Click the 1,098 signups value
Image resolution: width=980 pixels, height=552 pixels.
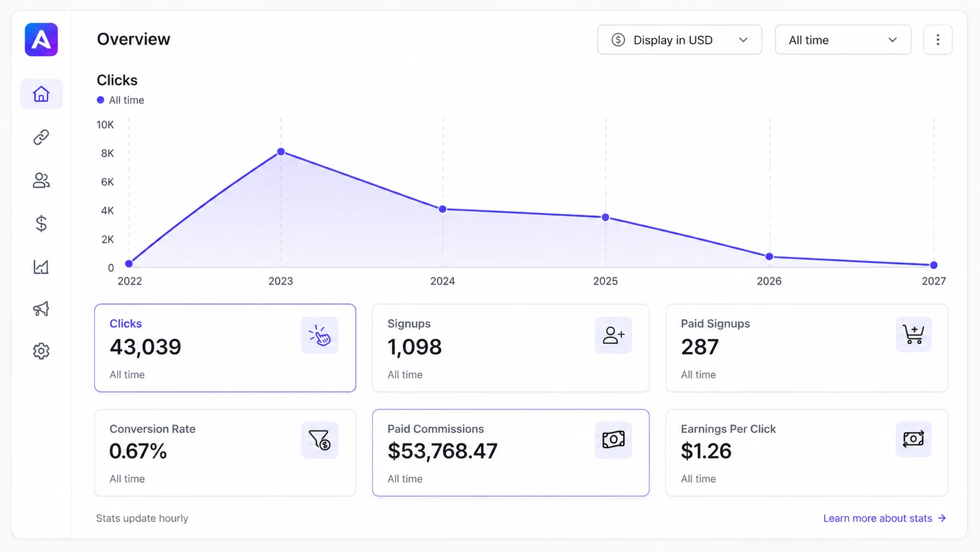click(414, 347)
